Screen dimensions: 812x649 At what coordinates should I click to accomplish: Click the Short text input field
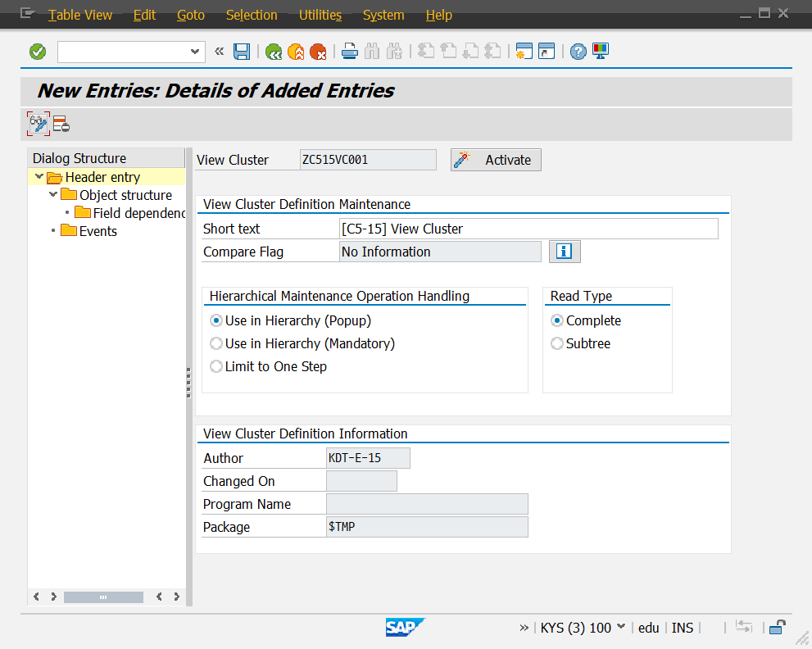pos(528,229)
